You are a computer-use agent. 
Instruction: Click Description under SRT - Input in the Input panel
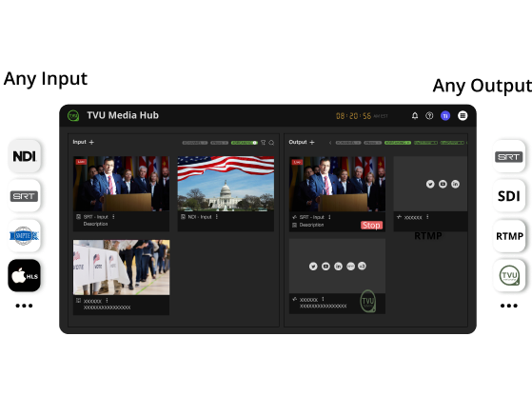(x=96, y=224)
